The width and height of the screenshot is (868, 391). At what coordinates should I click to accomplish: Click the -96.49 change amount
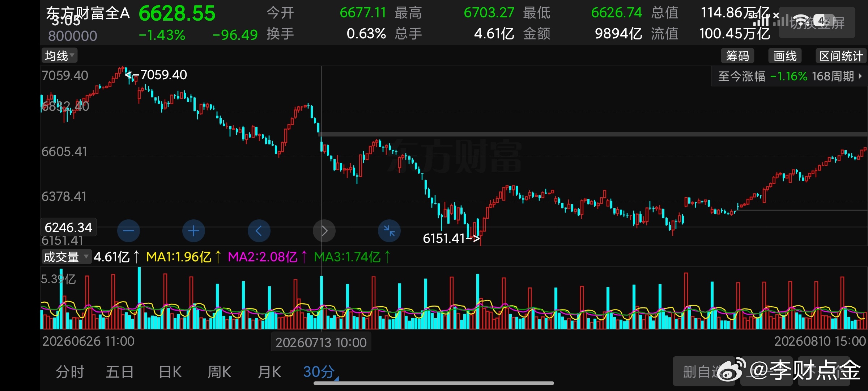[235, 35]
